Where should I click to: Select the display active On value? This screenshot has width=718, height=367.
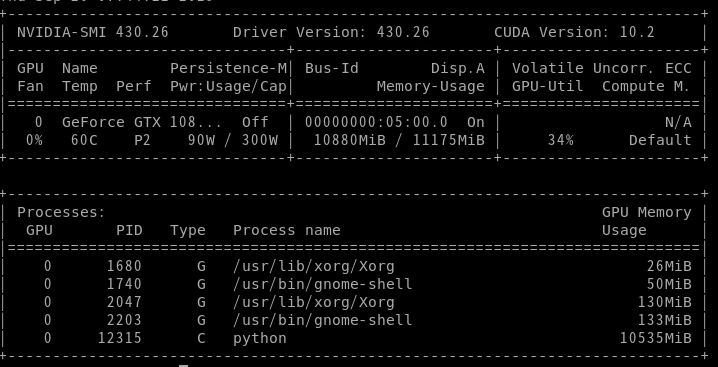coord(475,122)
